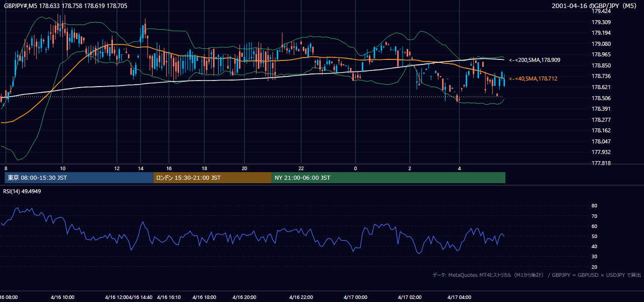The height and width of the screenshot is (302, 644).
Task: Click the 177.932 price axis label
Action: tap(601, 152)
